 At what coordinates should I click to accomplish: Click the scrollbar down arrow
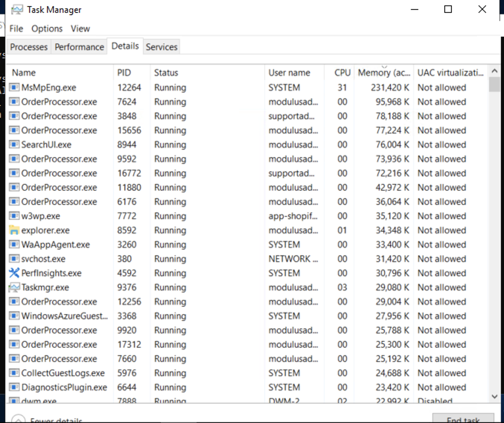coord(495,397)
